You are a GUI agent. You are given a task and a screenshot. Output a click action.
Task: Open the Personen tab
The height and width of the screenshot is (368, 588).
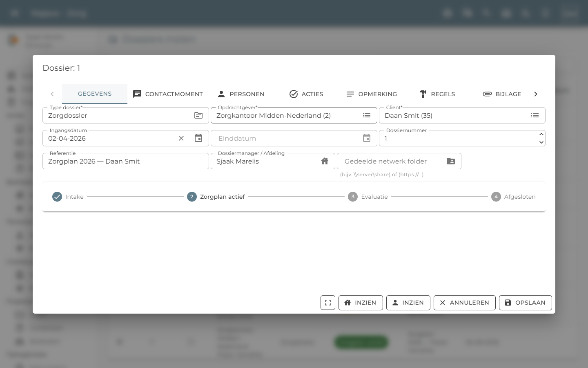[x=241, y=94]
